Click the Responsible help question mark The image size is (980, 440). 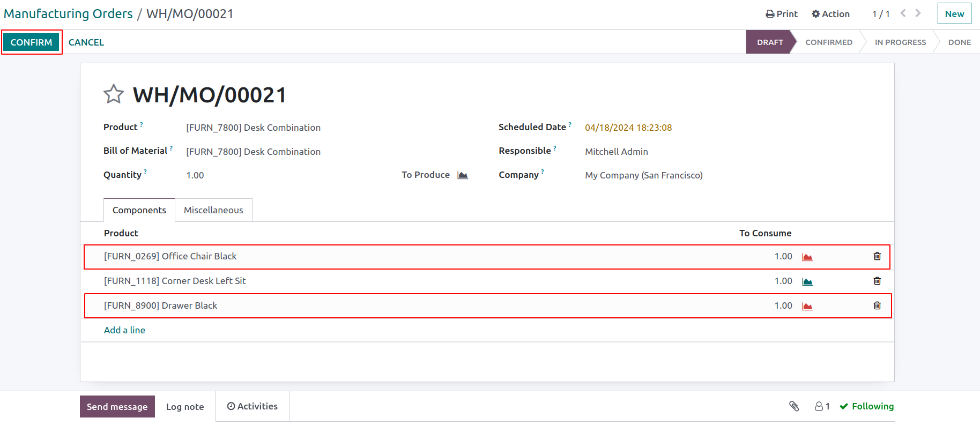555,148
